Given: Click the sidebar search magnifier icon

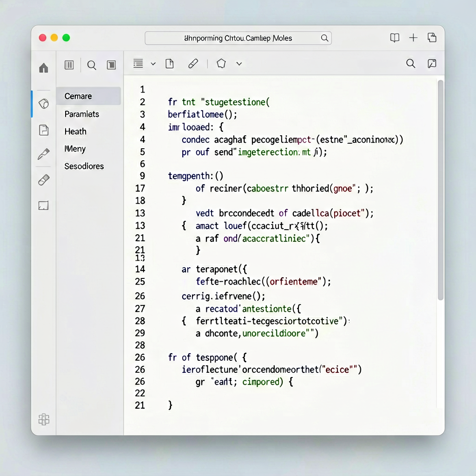Looking at the screenshot, I should pyautogui.click(x=92, y=65).
